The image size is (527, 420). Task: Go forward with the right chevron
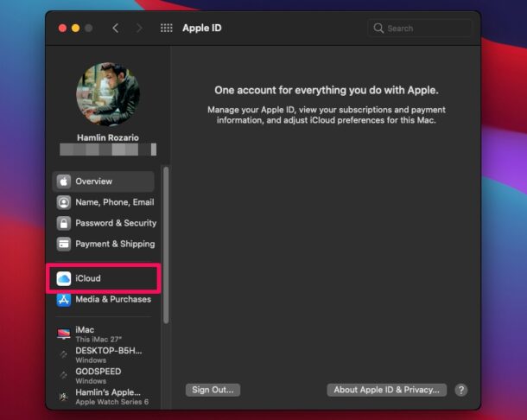(x=139, y=28)
